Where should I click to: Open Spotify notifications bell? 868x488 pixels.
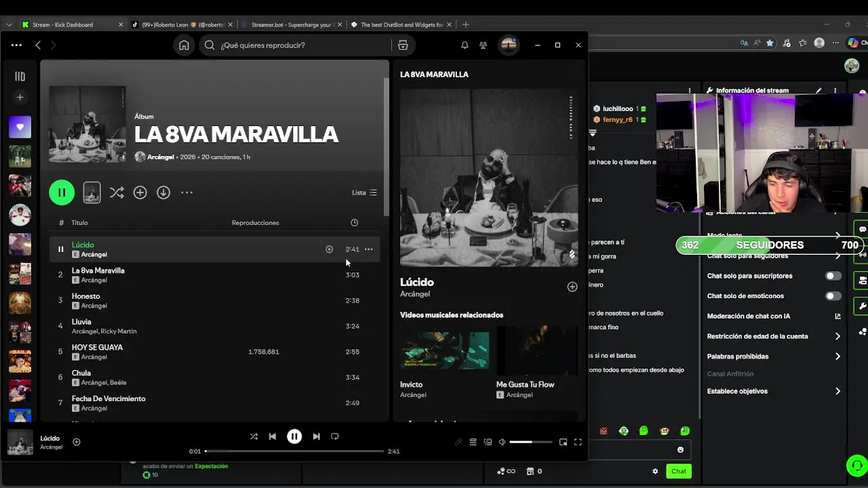465,45
